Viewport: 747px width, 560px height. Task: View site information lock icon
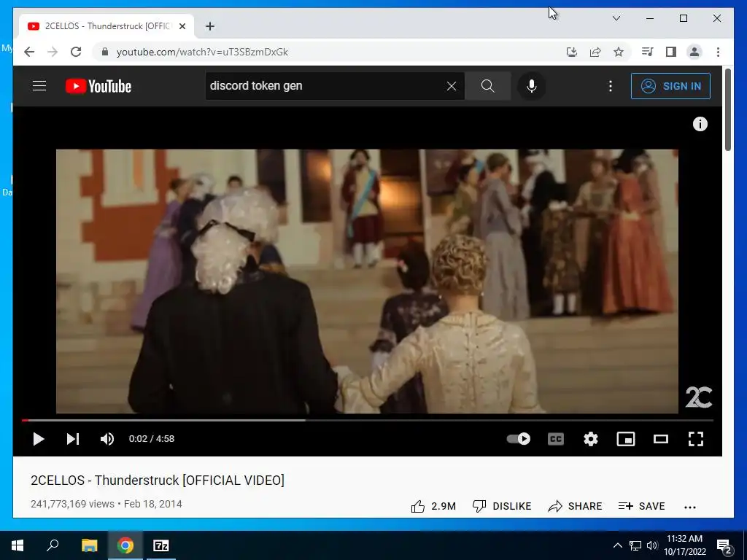tap(105, 52)
